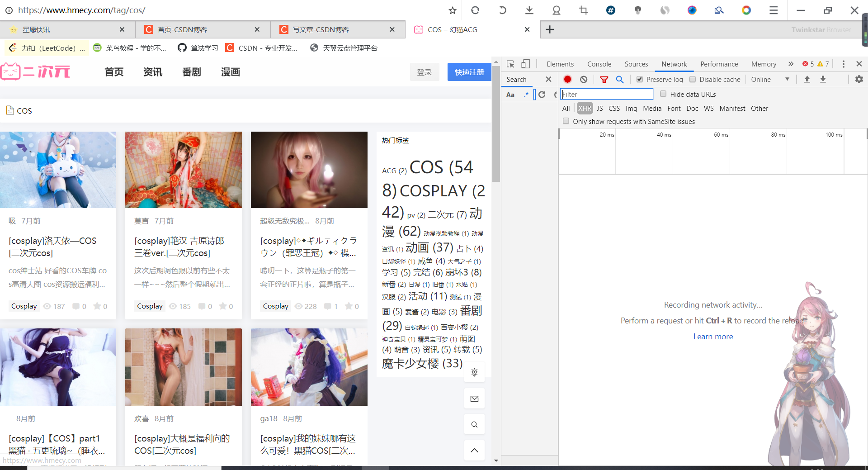The image size is (868, 470).
Task: Click import HAR upload arrow icon
Action: tap(807, 79)
